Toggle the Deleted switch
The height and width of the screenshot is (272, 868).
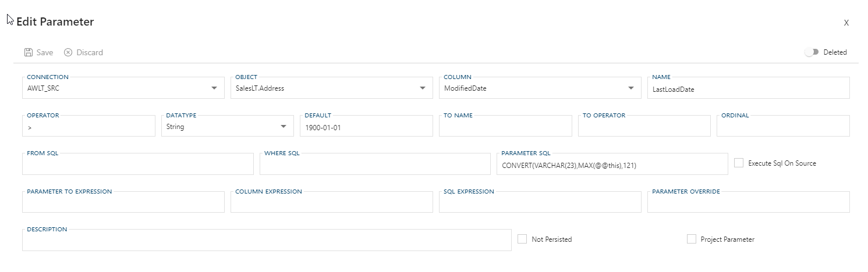(x=811, y=52)
